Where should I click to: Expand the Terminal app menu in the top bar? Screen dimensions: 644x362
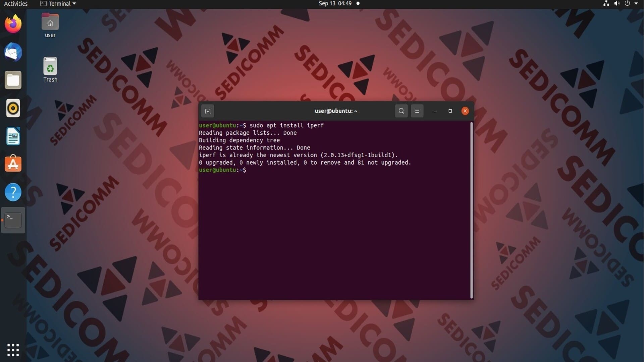(x=58, y=4)
